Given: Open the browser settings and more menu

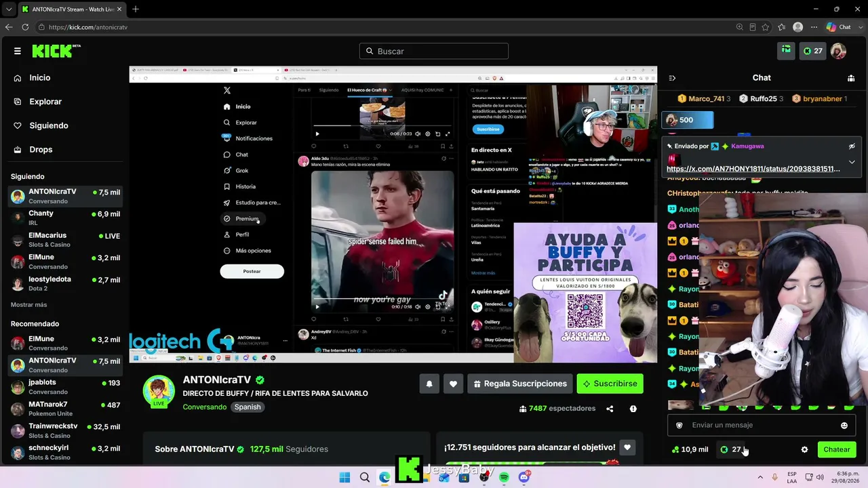Looking at the screenshot, I should point(814,27).
